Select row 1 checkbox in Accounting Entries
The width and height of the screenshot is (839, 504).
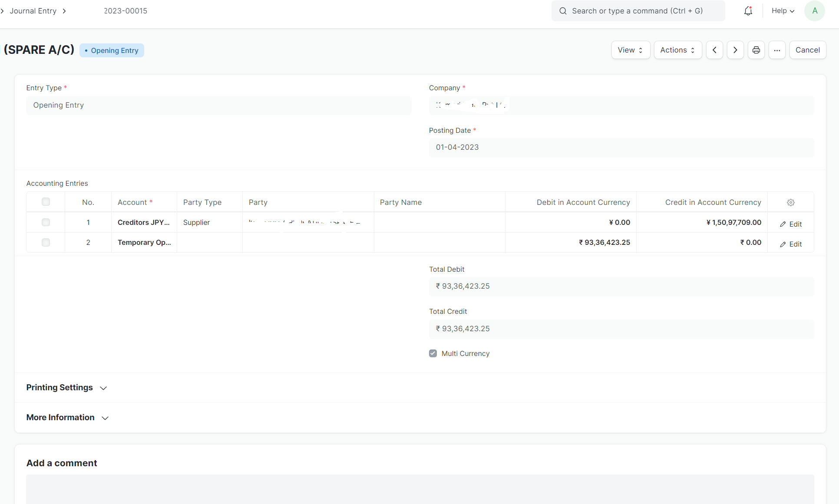45,222
